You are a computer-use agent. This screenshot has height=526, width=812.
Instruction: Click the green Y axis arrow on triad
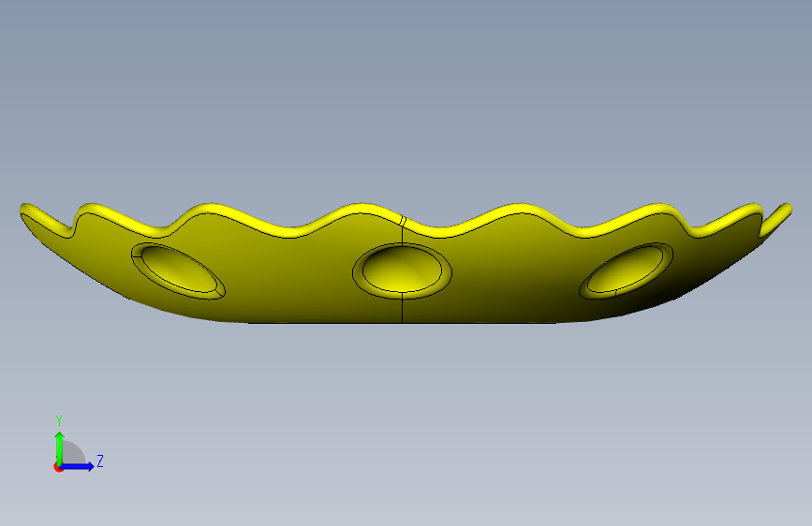click(60, 448)
